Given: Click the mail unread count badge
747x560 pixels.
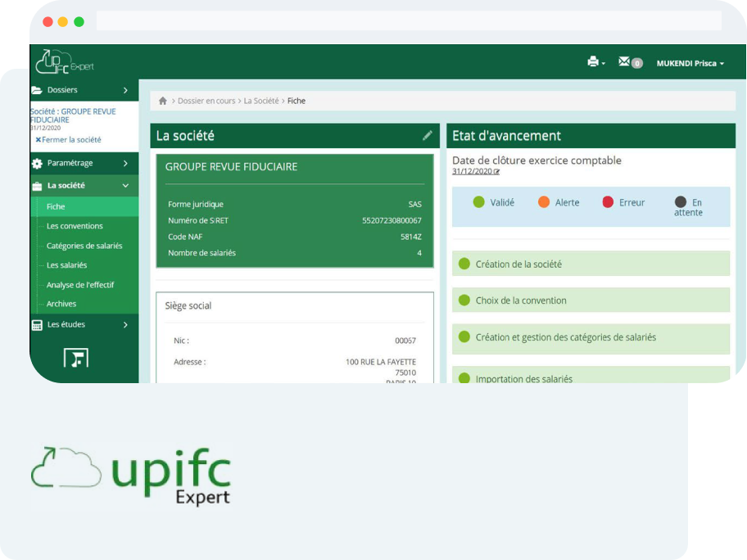Looking at the screenshot, I should click(x=637, y=63).
